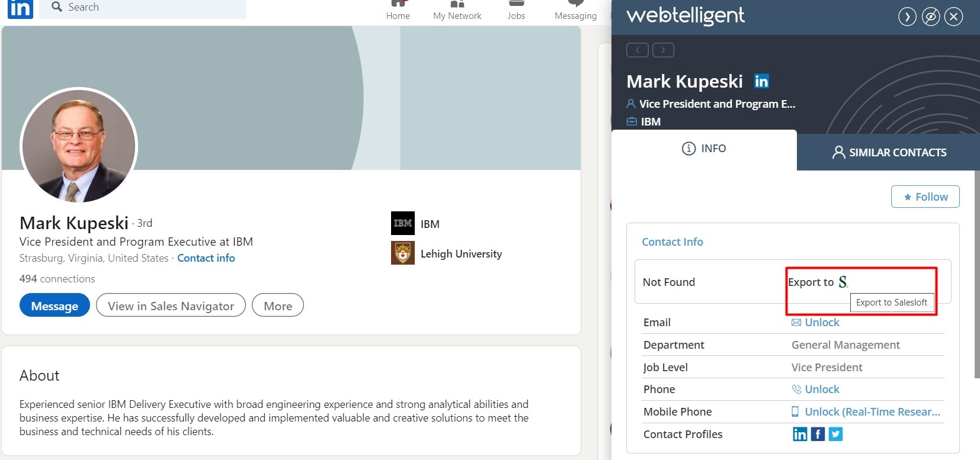This screenshot has width=980, height=460.
Task: Switch to the Similar Contacts tab
Action: [x=889, y=152]
